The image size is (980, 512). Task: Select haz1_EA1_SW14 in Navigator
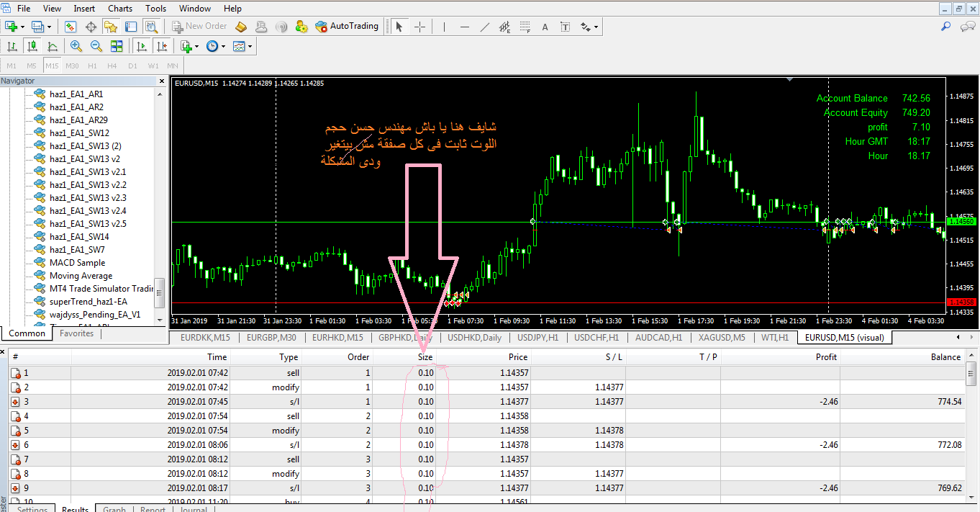[79, 237]
